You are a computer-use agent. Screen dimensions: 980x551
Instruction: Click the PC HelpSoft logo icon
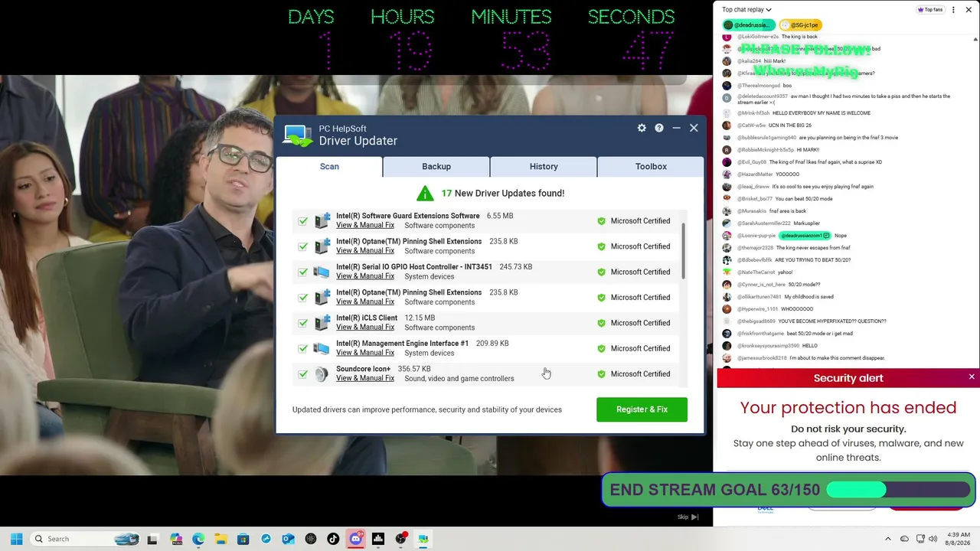pos(298,135)
